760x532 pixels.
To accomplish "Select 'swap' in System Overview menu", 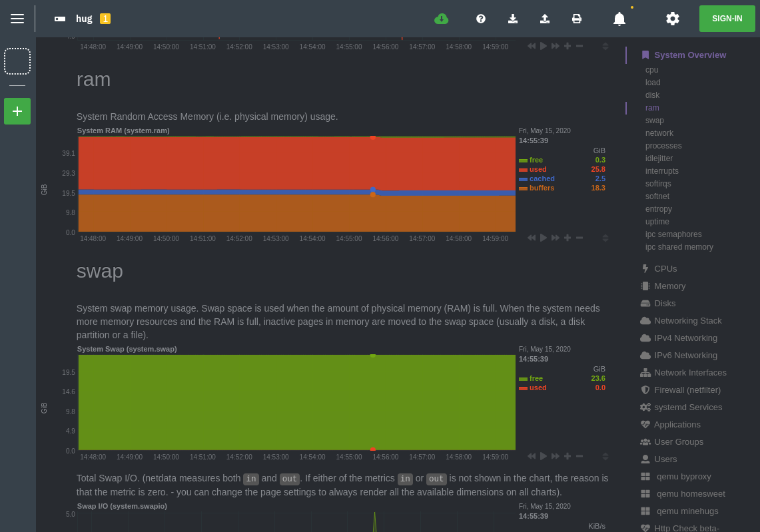I will [655, 121].
